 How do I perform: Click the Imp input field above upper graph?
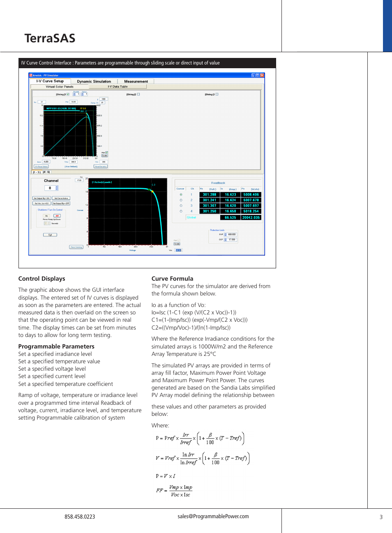point(73,102)
